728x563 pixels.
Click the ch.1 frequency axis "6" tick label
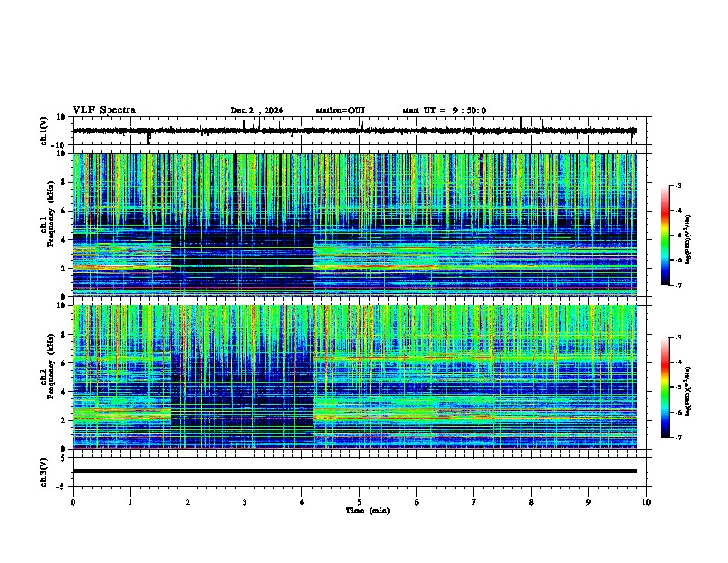64,211
